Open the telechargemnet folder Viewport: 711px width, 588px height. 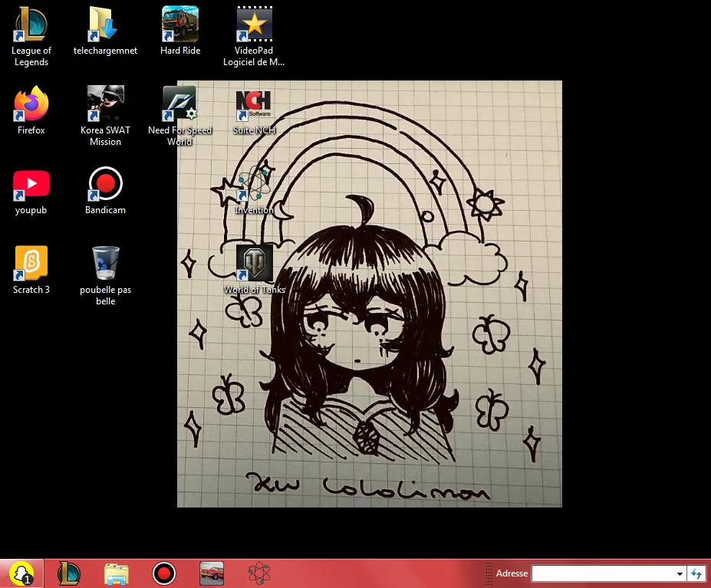tap(105, 31)
